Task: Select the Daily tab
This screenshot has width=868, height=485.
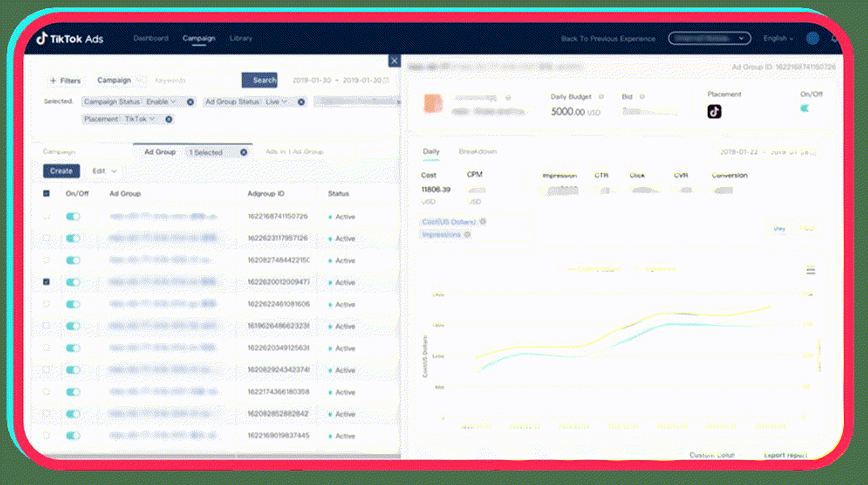Action: tap(431, 152)
